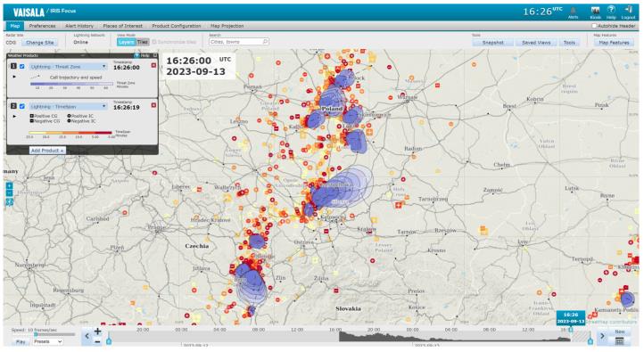Click the Help question mark icon in header
This screenshot has height=352, width=644.
(x=611, y=10)
